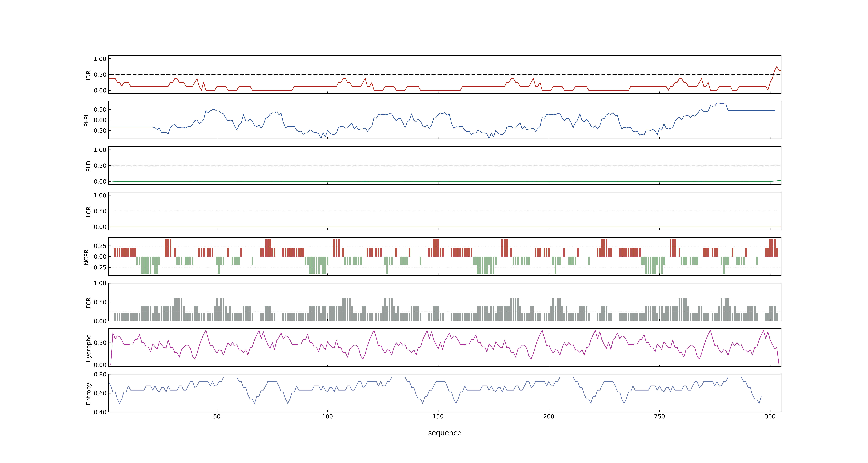Click the x-axis tick label 250
868x463 pixels.
659,416
